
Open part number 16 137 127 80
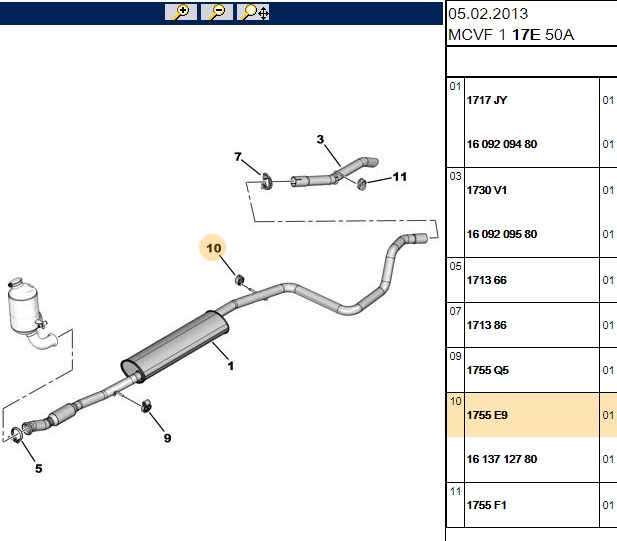click(502, 459)
